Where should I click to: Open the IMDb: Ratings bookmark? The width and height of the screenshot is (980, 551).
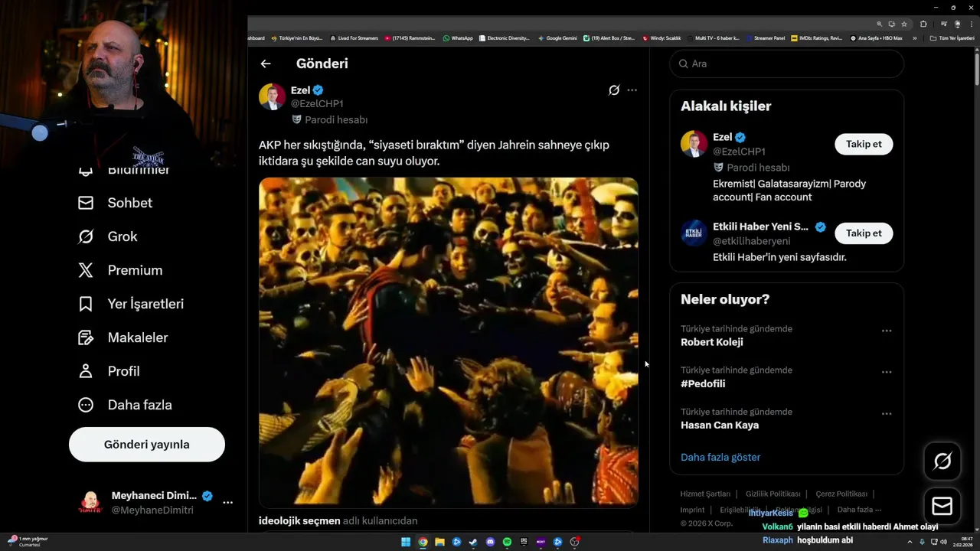(817, 37)
